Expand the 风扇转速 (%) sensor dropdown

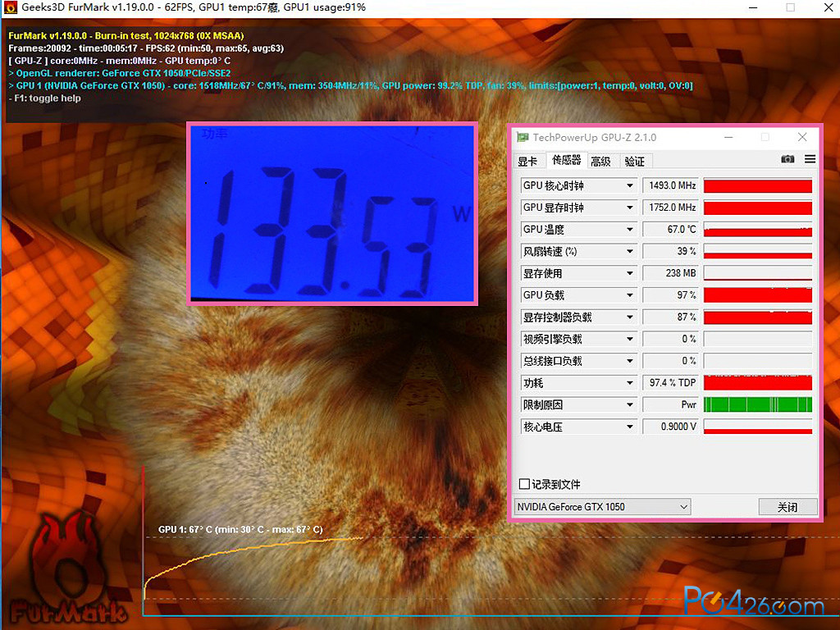(630, 252)
